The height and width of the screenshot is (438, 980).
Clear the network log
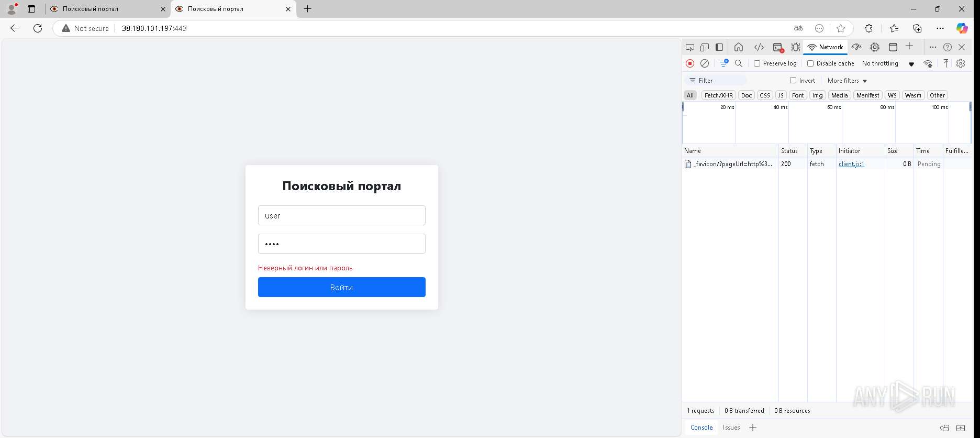(705, 63)
